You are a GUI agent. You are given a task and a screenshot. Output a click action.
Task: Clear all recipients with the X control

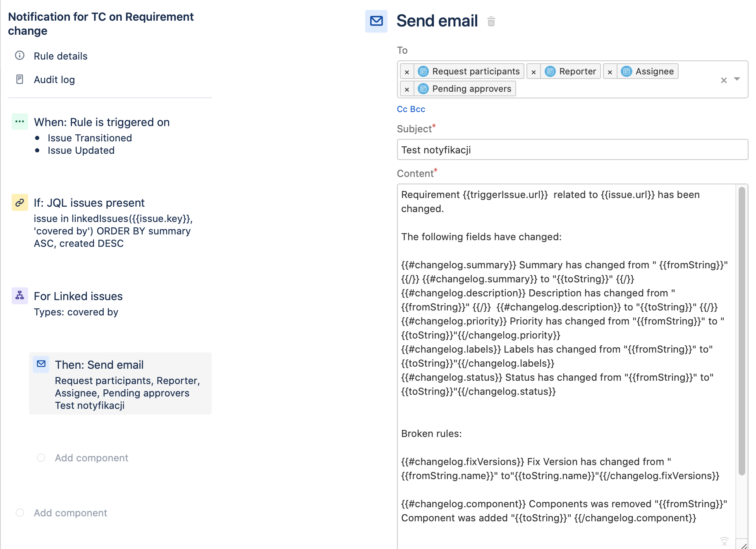click(724, 80)
